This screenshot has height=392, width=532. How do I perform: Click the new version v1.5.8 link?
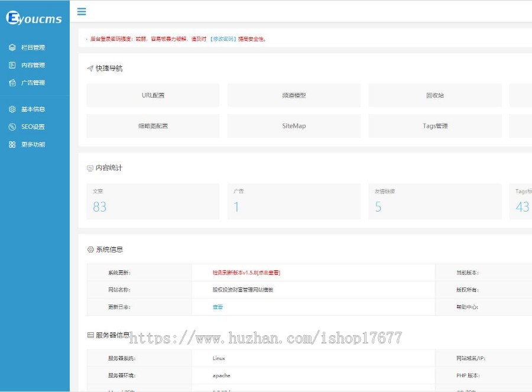point(246,273)
